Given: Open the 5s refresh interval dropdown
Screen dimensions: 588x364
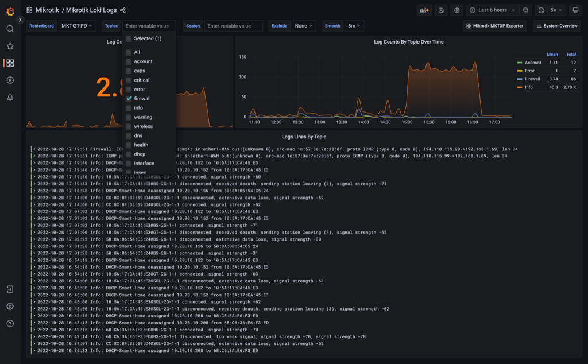Looking at the screenshot, I should coord(556,10).
